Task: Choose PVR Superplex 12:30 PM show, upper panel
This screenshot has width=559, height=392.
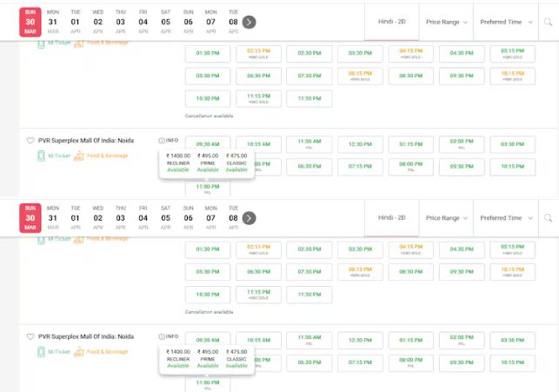Action: (360, 144)
